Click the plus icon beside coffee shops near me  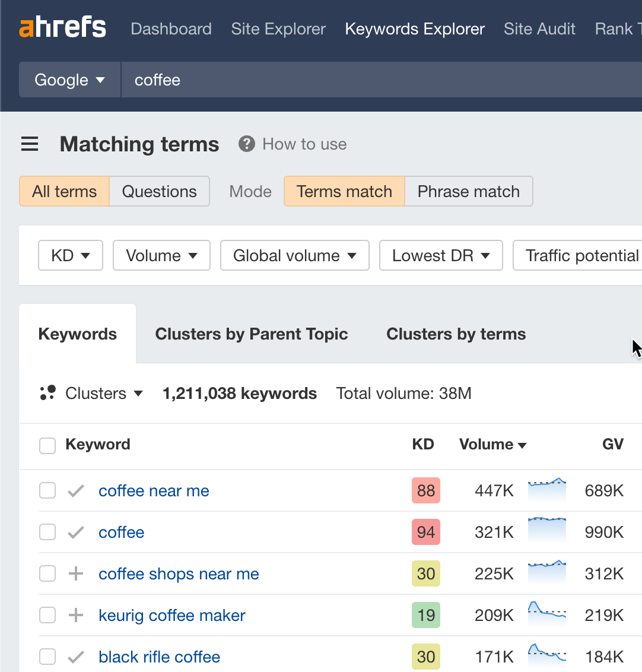pos(76,573)
